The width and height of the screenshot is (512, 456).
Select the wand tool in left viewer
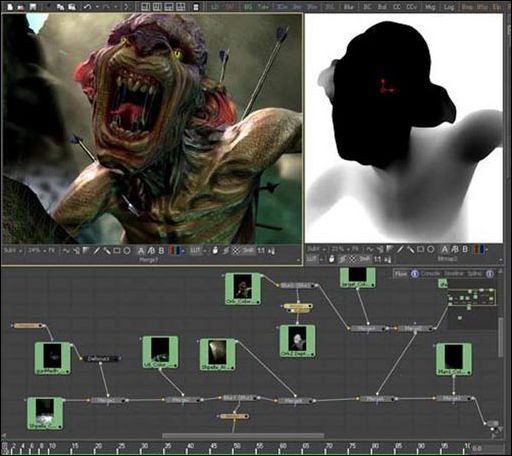tap(106, 251)
